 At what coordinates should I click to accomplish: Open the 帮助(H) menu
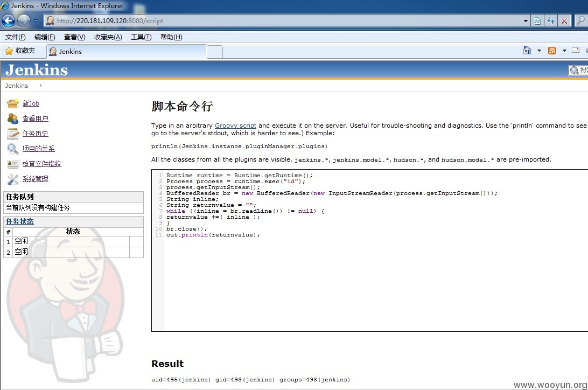click(171, 37)
